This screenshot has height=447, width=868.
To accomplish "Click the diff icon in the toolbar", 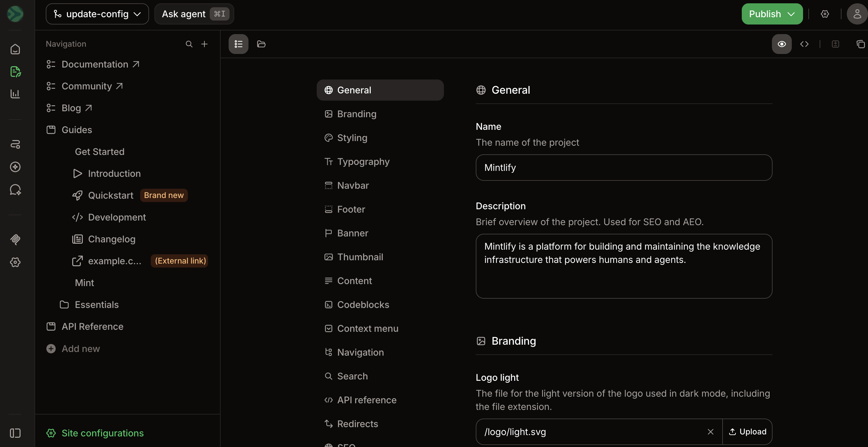I will tap(835, 44).
